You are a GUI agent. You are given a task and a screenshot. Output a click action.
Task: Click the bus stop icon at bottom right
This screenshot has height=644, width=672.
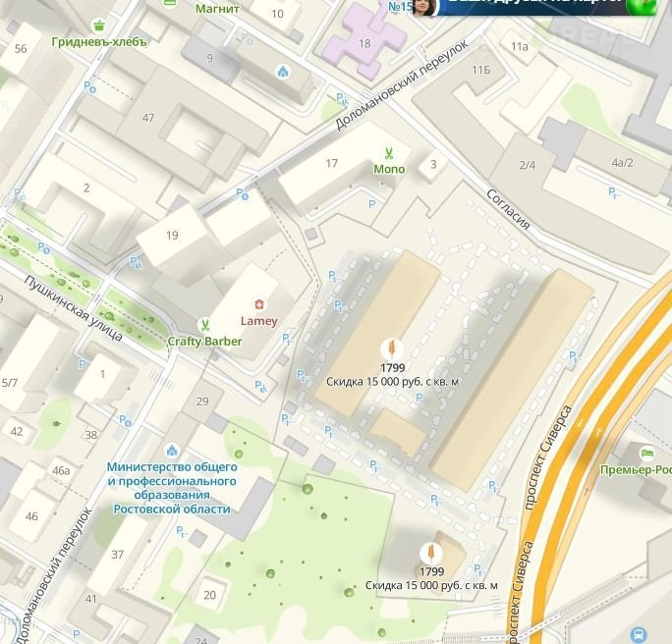pos(639,633)
